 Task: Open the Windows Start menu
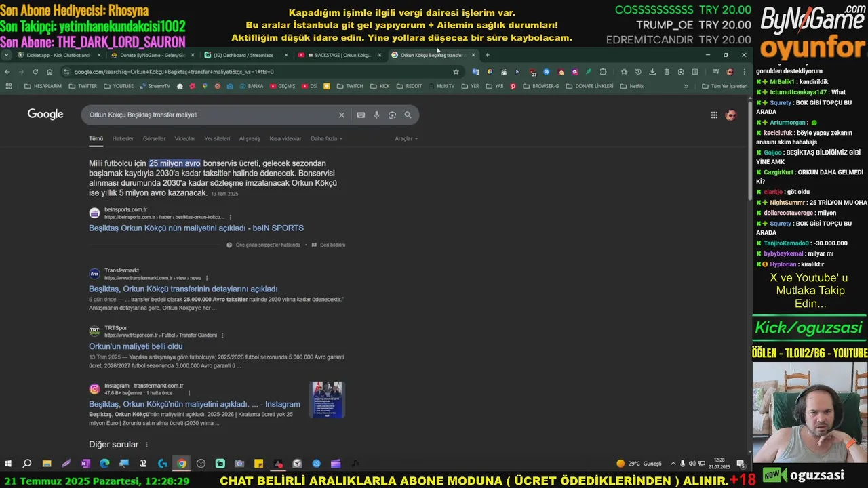(8, 464)
